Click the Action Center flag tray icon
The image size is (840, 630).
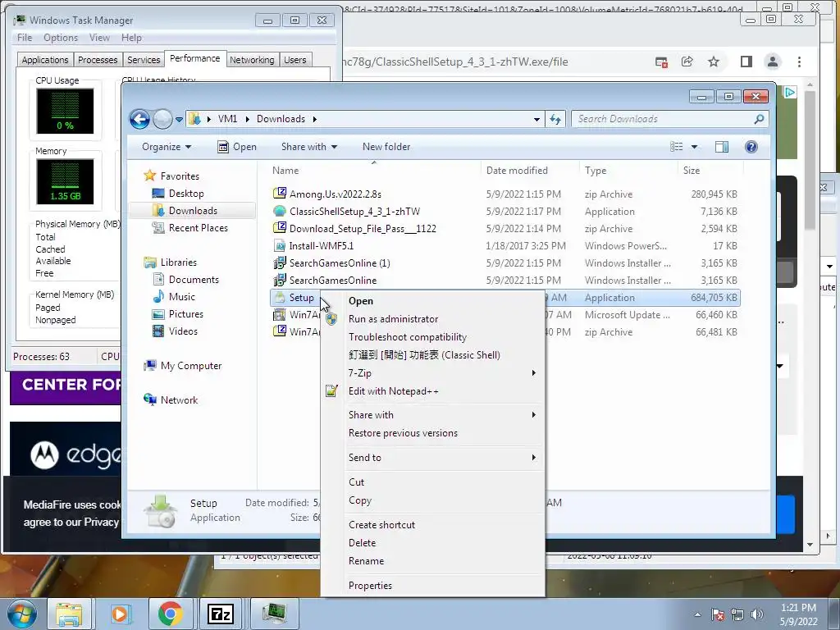coord(718,614)
